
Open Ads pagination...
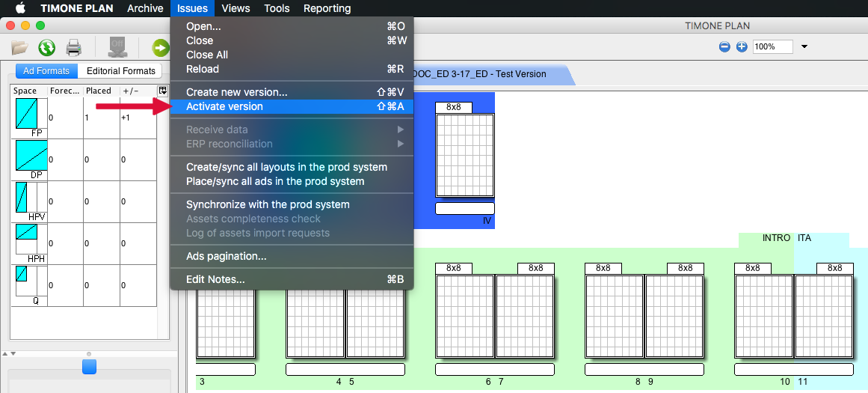[x=292, y=257]
